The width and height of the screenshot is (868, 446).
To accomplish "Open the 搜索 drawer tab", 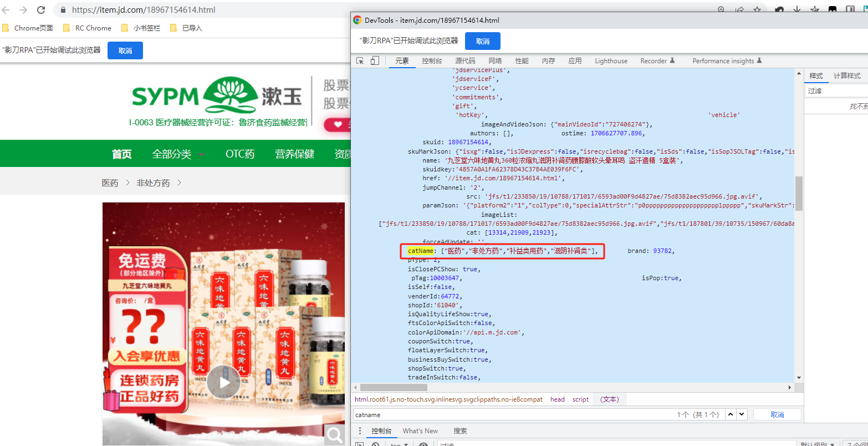I will [460, 431].
